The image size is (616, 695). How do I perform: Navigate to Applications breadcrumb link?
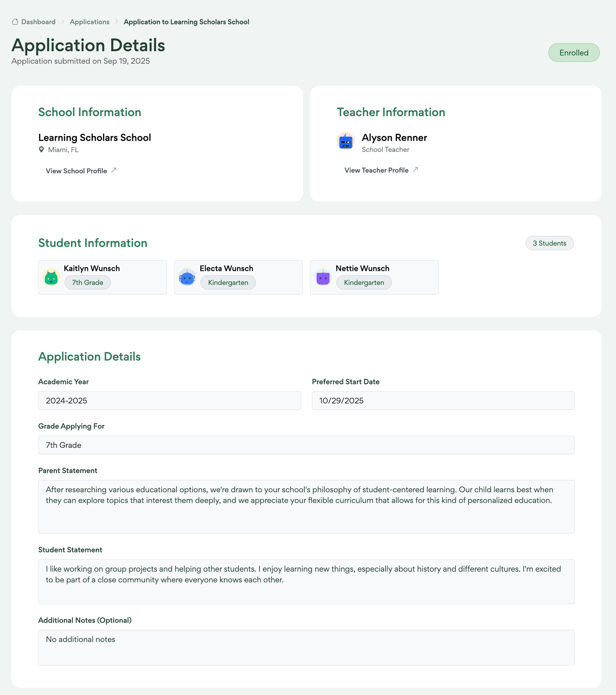90,22
